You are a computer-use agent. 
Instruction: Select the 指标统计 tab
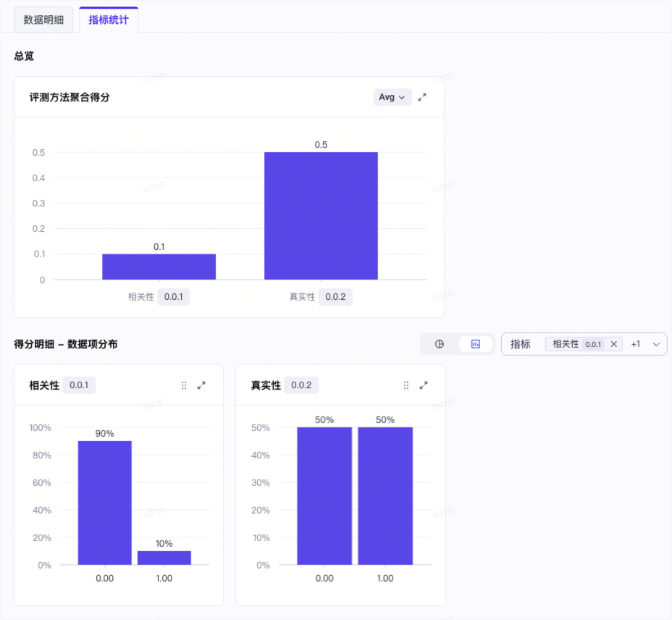point(109,20)
